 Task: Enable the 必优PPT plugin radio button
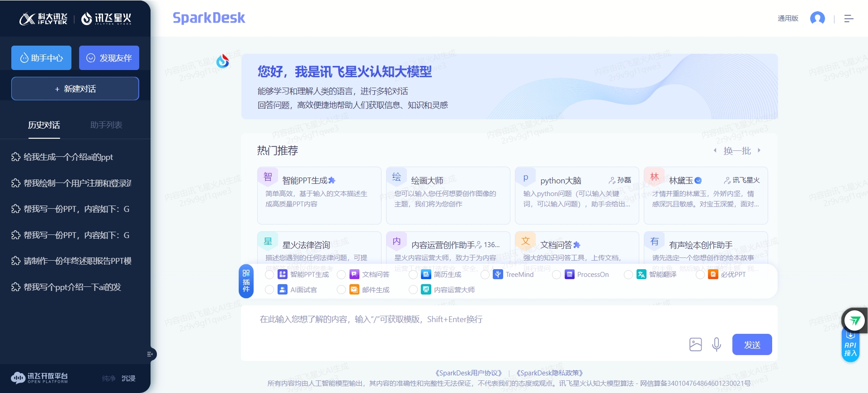[x=700, y=275]
